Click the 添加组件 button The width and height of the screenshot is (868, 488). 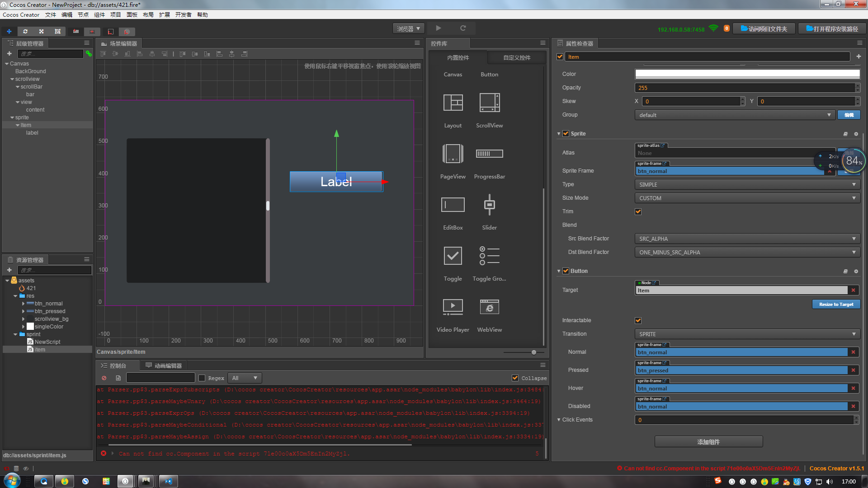pos(708,442)
